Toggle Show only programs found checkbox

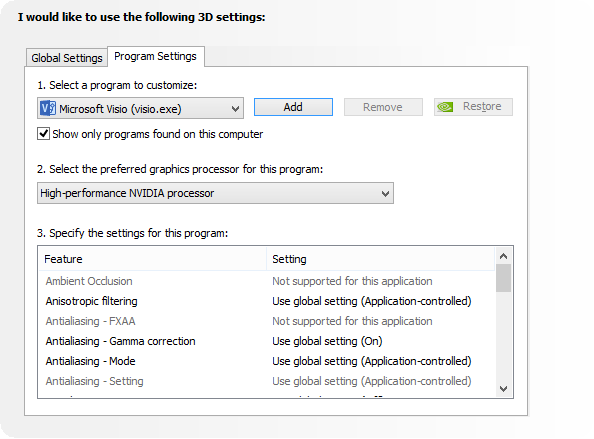pyautogui.click(x=44, y=134)
